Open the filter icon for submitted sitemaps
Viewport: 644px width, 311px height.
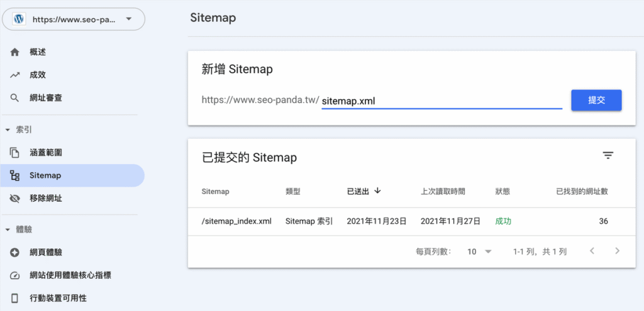click(x=608, y=155)
